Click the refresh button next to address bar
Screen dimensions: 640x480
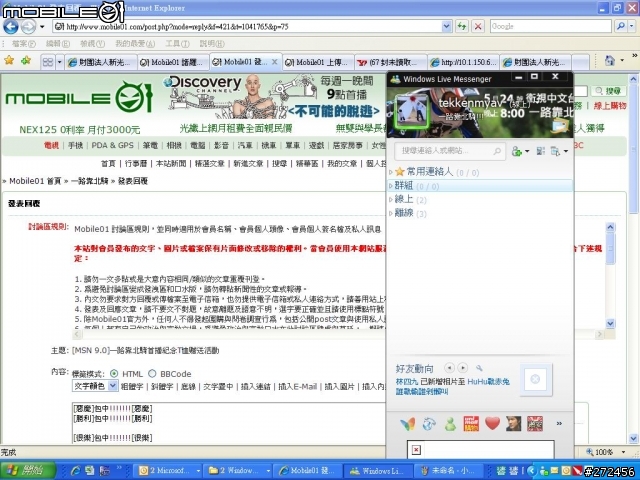[462, 27]
